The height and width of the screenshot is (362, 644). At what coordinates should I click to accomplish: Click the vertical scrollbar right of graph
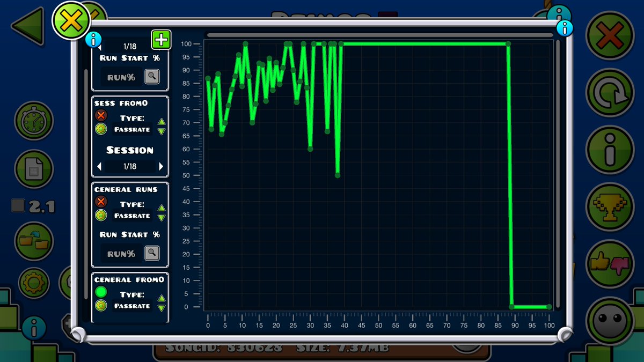tap(558, 174)
